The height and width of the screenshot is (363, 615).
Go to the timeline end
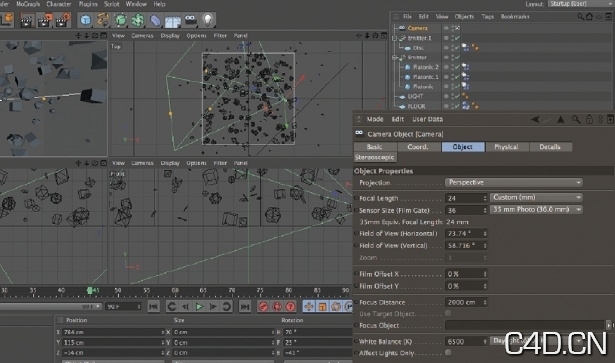tap(245, 307)
